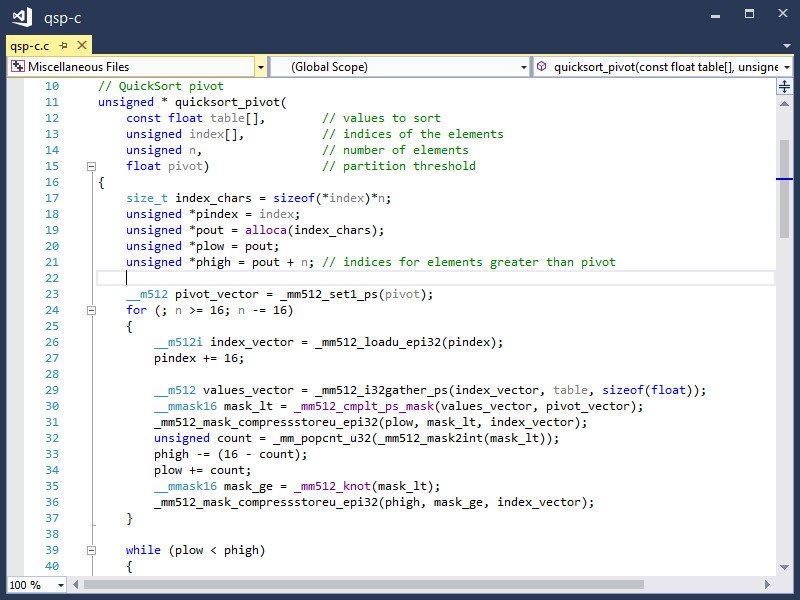Open the (Global Scope) scope dropdown
Screen dimensions: 800x600
pyautogui.click(x=523, y=66)
